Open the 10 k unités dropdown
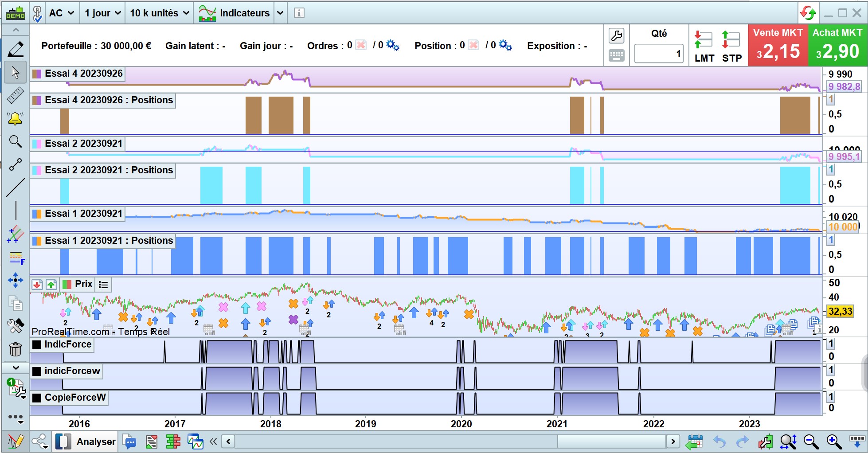Image resolution: width=868 pixels, height=453 pixels. (x=159, y=13)
